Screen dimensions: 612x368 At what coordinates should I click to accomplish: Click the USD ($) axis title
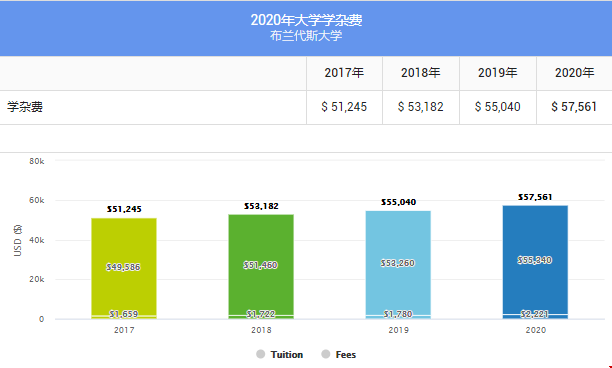point(17,240)
